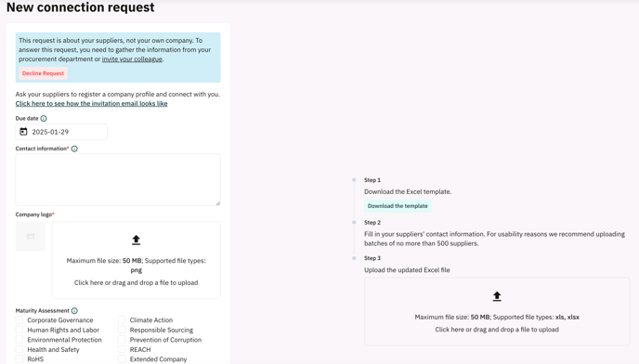Click the Contact information info icon
This screenshot has width=639, height=364.
point(74,149)
